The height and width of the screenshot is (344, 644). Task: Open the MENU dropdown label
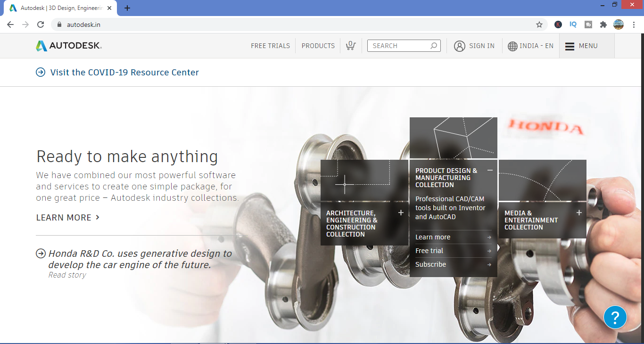(x=588, y=46)
